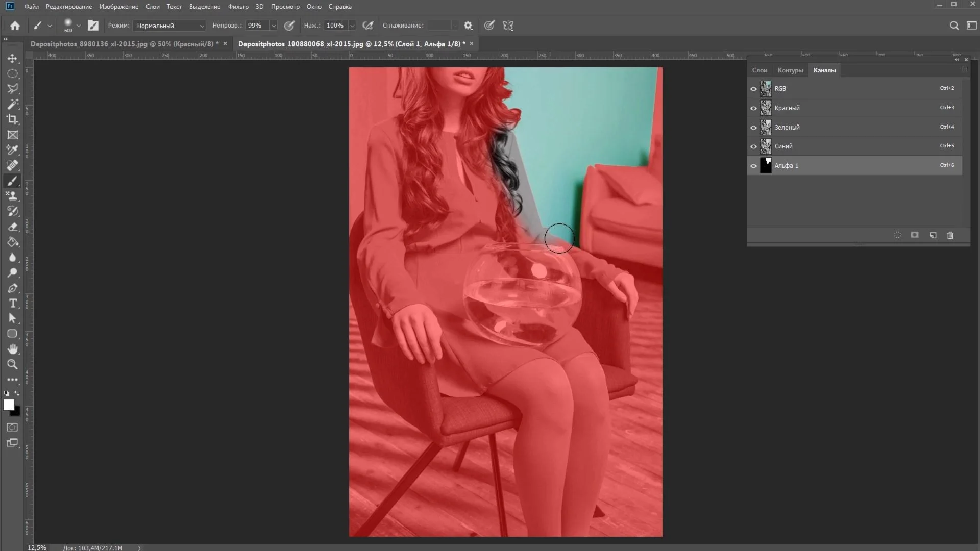Viewport: 980px width, 551px height.
Task: Toggle visibility of Красный channel
Action: pos(753,108)
